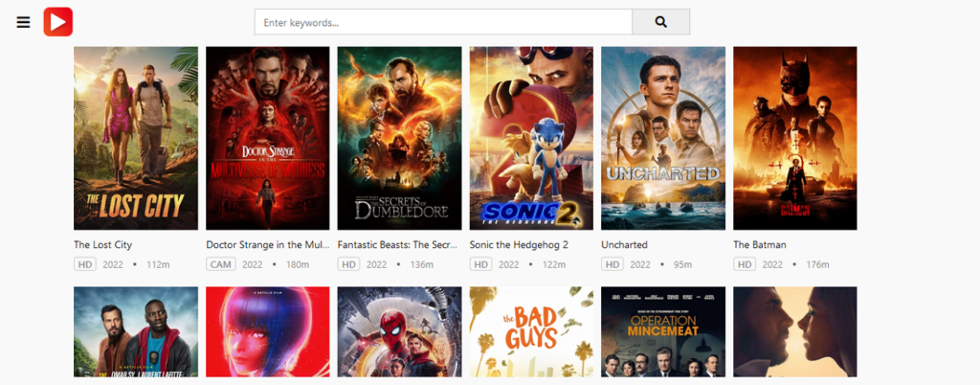
Task: Click the 122m duration of Sonic 2
Action: [x=554, y=265]
